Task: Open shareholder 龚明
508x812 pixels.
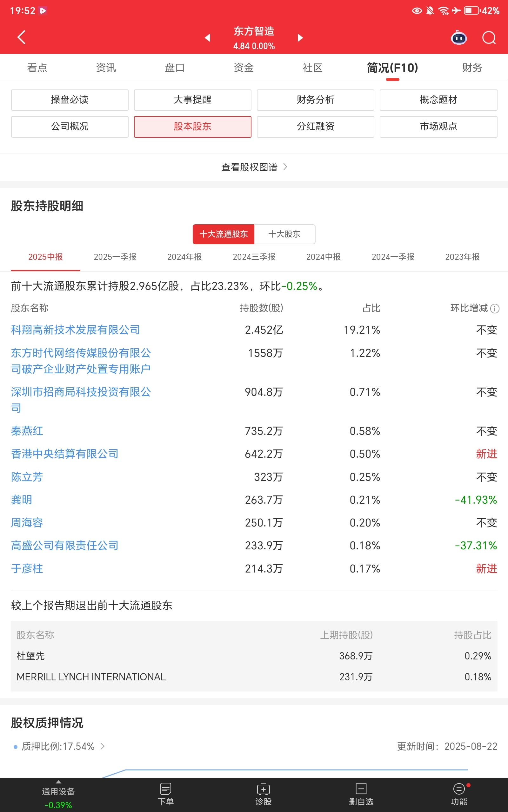Action: pyautogui.click(x=22, y=500)
